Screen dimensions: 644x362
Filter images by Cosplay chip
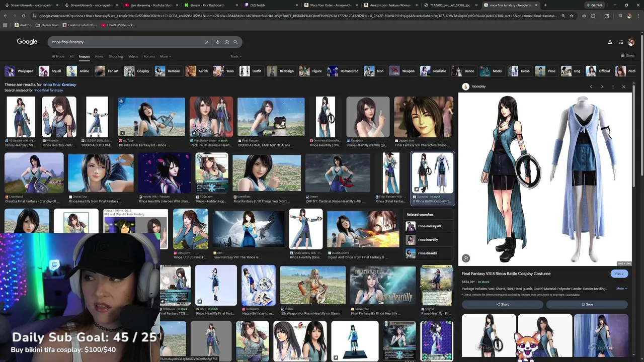137,71
